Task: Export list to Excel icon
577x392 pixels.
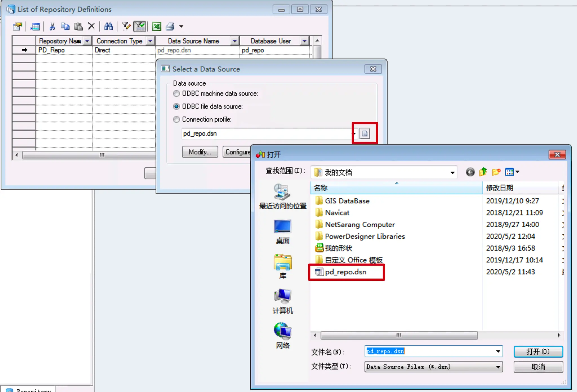Action: (157, 26)
